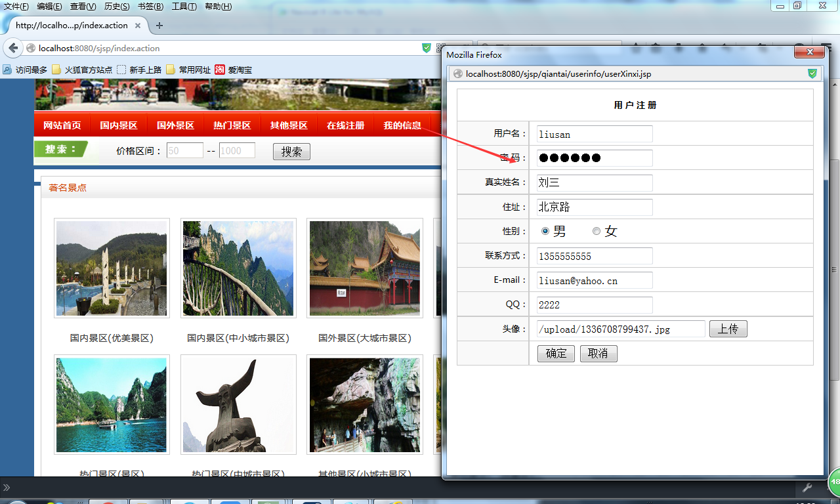This screenshot has width=840, height=504.
Task: Close the Mozilla Firefox popup window
Action: coord(809,52)
